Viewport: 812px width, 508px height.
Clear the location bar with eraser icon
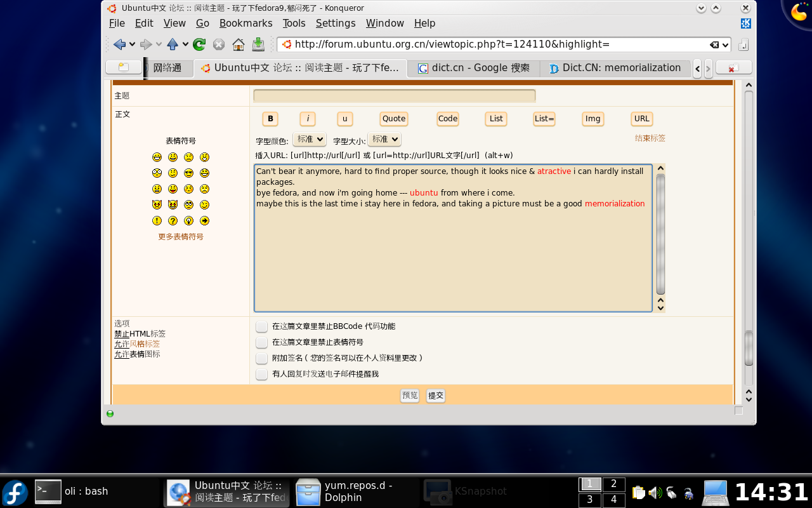click(714, 44)
